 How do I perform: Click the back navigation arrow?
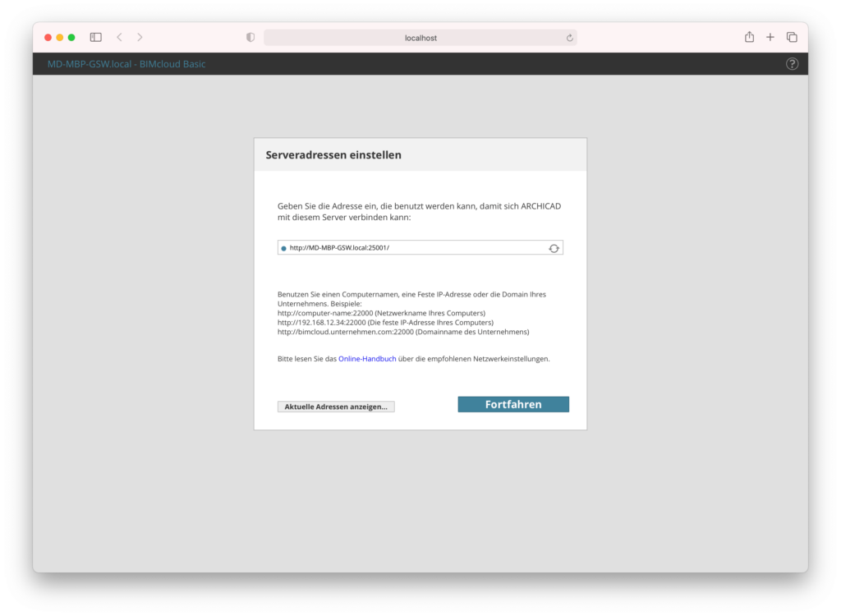click(x=119, y=37)
